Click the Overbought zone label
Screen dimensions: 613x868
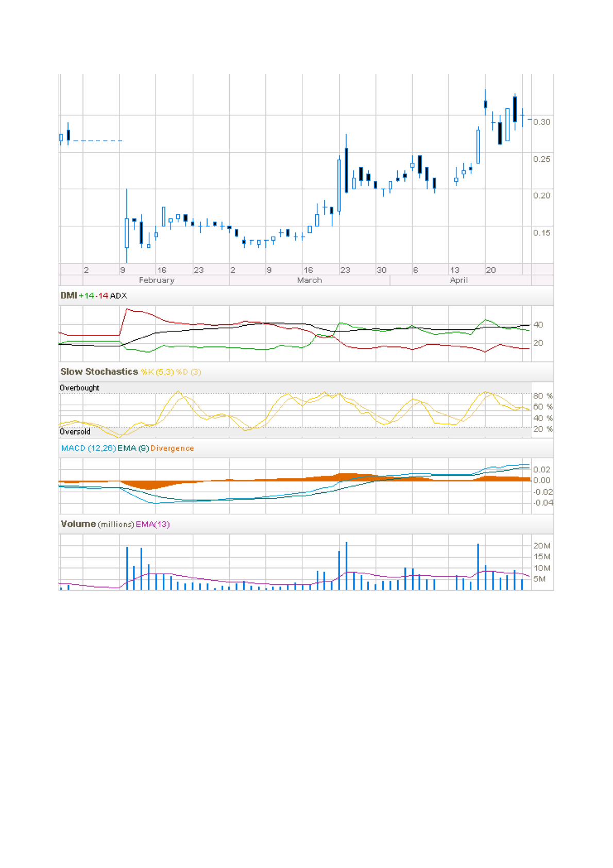tap(79, 388)
